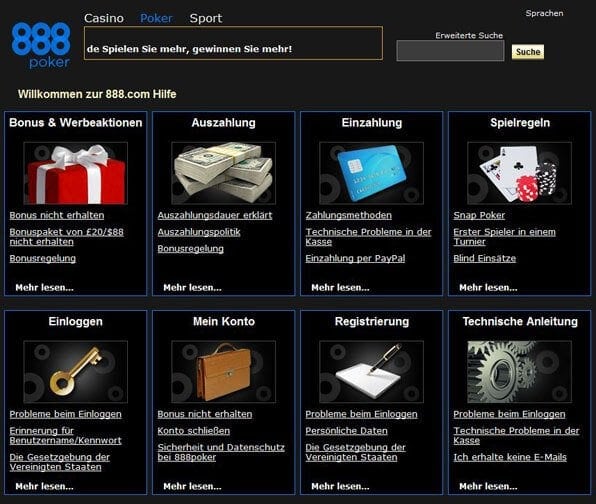Open the cash stacks Auszahlung image
Screen dimensions: 596x504
click(224, 173)
